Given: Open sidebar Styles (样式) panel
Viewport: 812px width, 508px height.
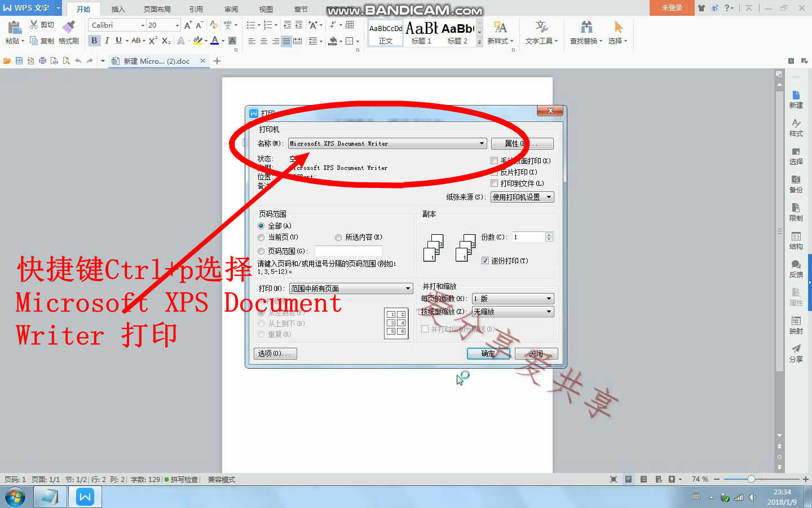Looking at the screenshot, I should coord(796,128).
